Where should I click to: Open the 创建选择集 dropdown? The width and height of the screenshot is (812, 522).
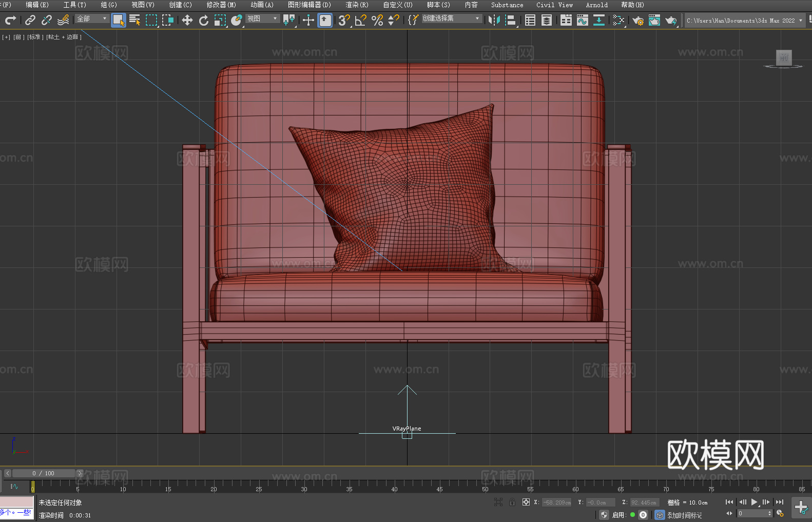click(x=452, y=18)
